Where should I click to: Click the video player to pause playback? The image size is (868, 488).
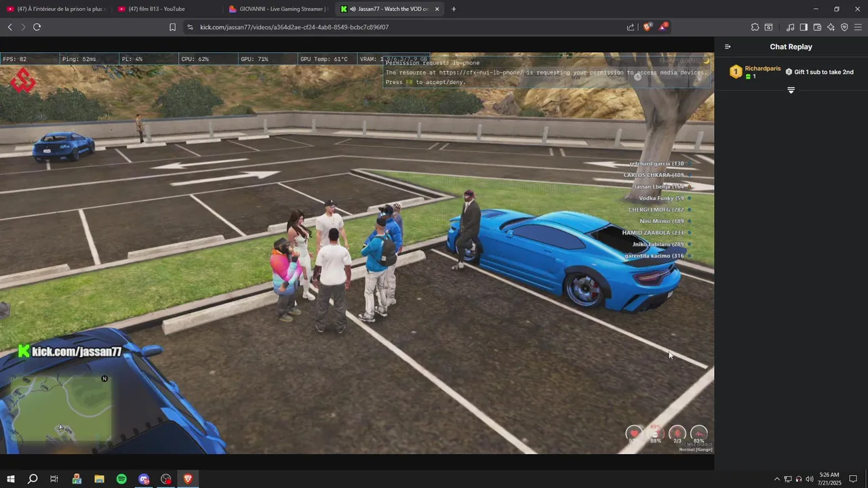357,253
